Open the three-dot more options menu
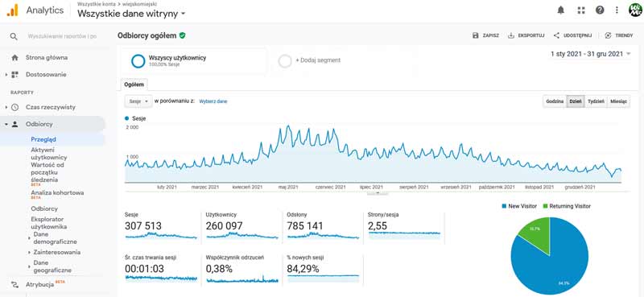This screenshot has height=297, width=644. pyautogui.click(x=617, y=10)
